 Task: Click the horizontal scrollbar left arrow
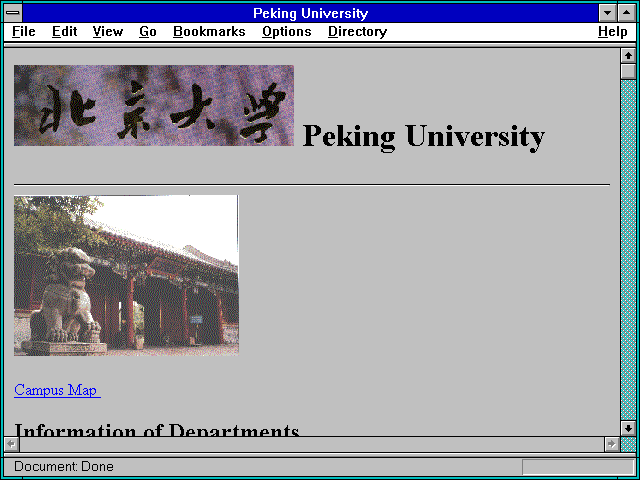[12, 444]
